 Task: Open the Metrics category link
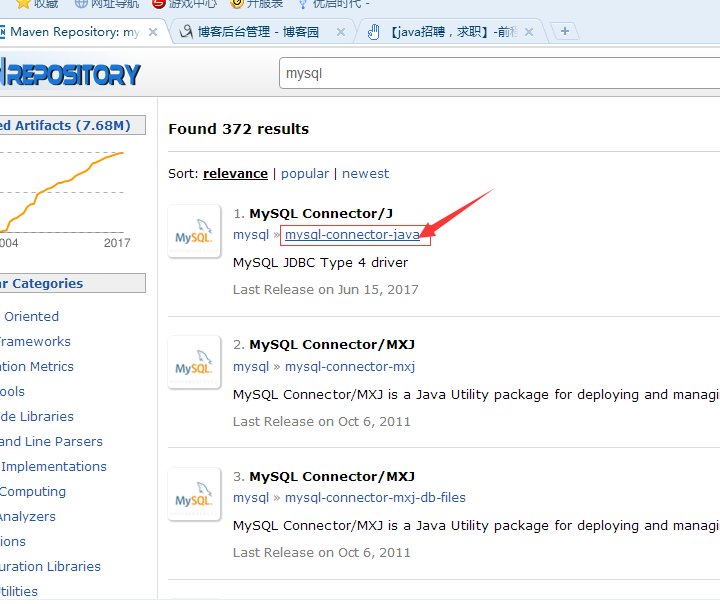pos(37,367)
